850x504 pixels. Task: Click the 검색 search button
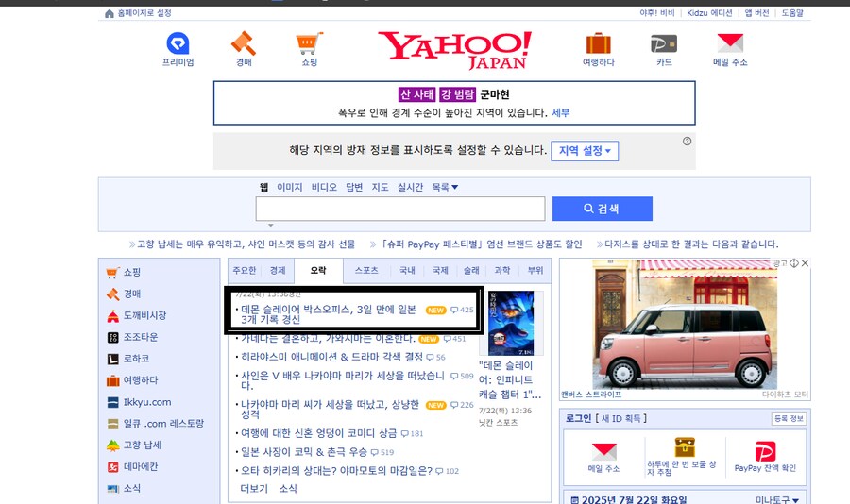point(603,209)
